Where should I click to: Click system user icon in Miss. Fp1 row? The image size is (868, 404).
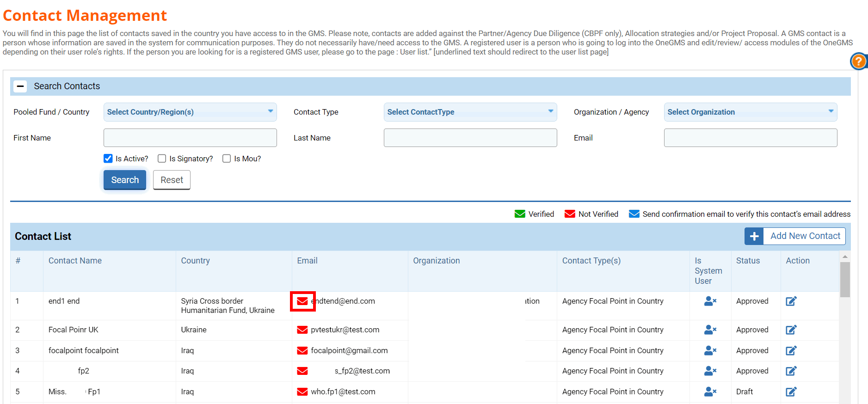710,392
